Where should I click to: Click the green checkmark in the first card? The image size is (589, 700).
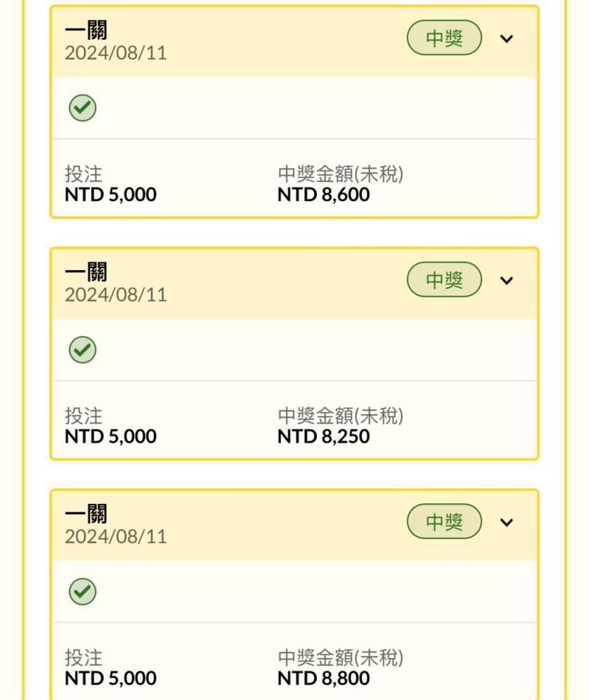(x=83, y=108)
